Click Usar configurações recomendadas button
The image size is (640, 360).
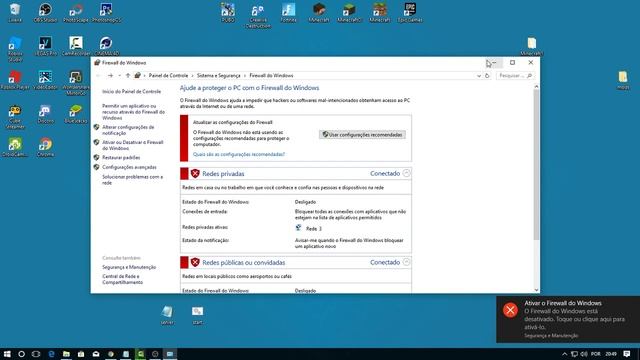362,135
